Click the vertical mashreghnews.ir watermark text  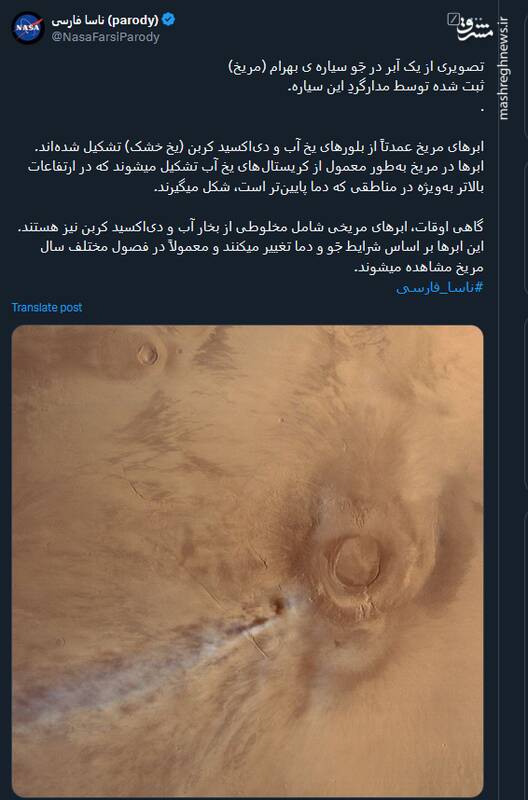pyautogui.click(x=504, y=69)
